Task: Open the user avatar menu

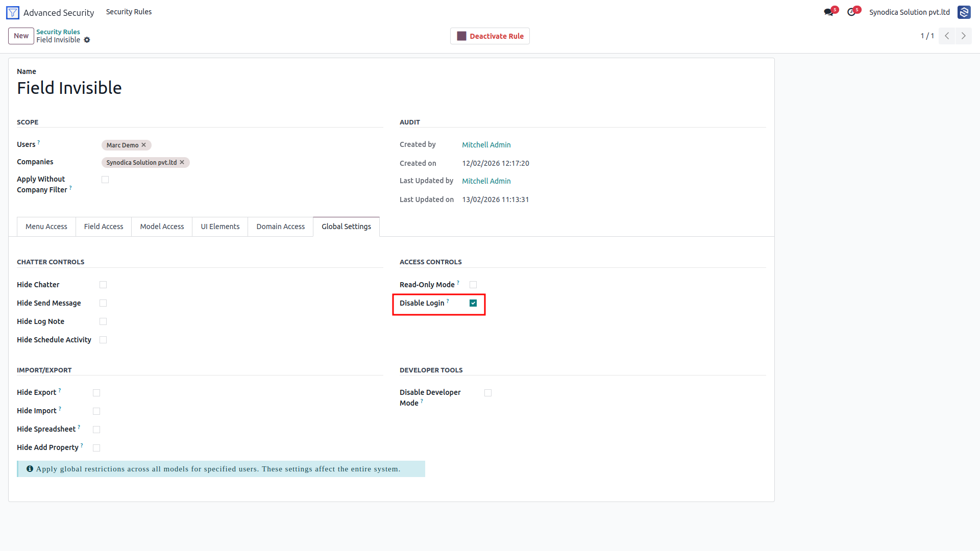Action: pos(964,12)
